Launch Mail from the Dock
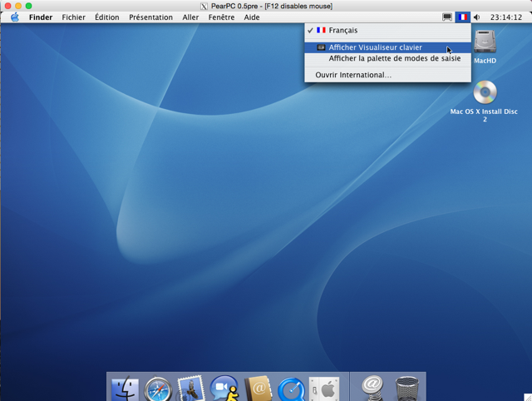Image resolution: width=532 pixels, height=401 pixels. point(190,389)
